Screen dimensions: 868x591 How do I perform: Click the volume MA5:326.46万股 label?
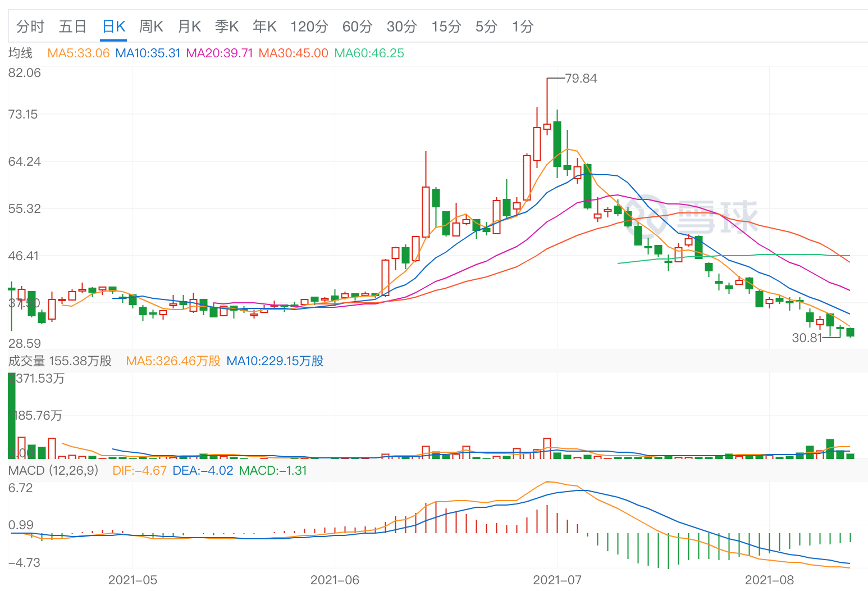pos(173,361)
